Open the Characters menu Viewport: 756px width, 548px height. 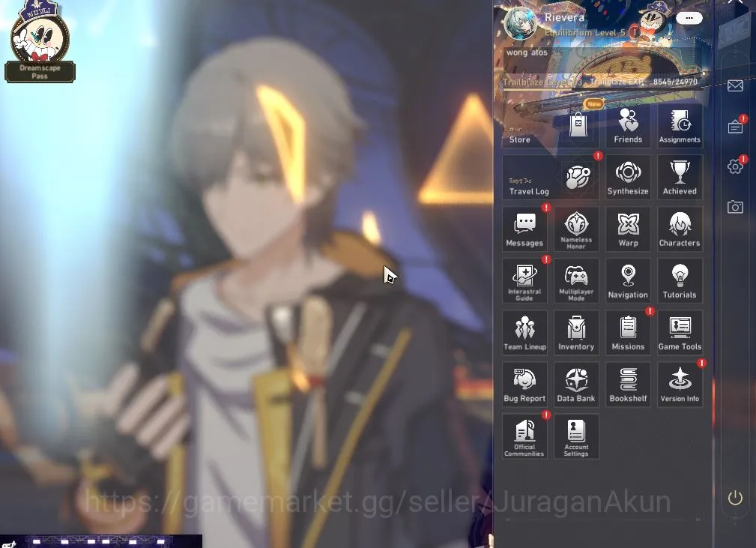coord(680,229)
